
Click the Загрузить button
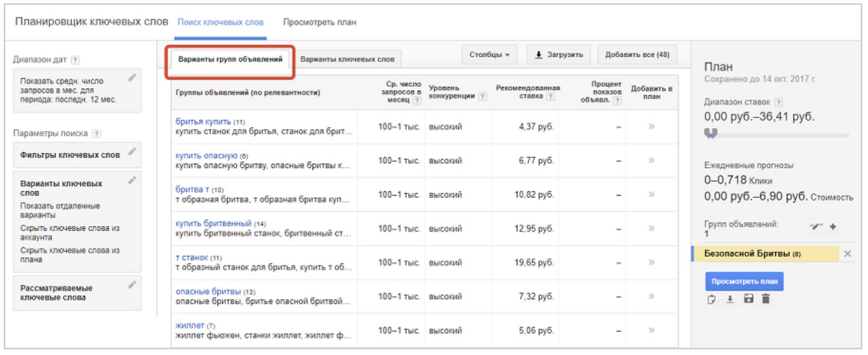559,55
